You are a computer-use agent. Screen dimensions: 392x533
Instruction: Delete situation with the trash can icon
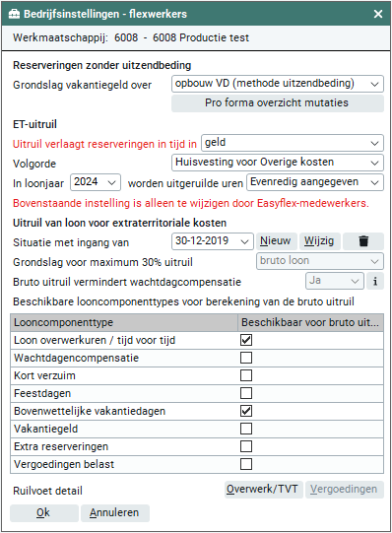(x=363, y=241)
